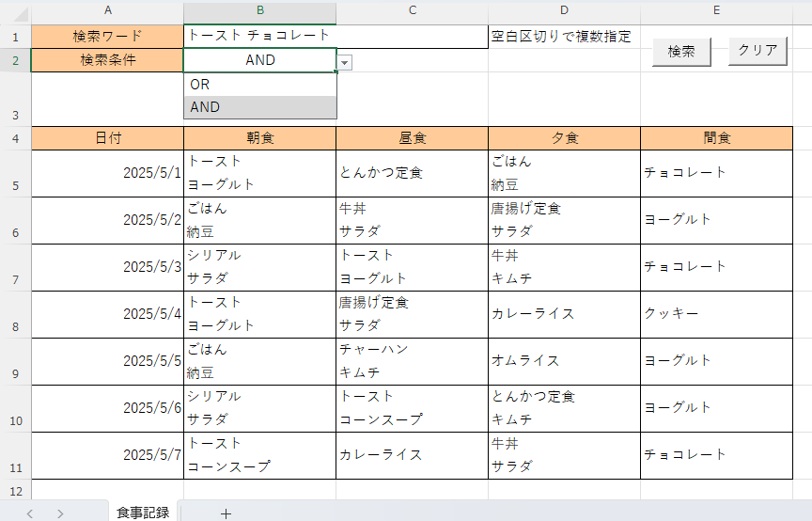This screenshot has width=812, height=521.
Task: Click the とんかつ定食 lunch cell for 5/1
Action: (x=413, y=174)
